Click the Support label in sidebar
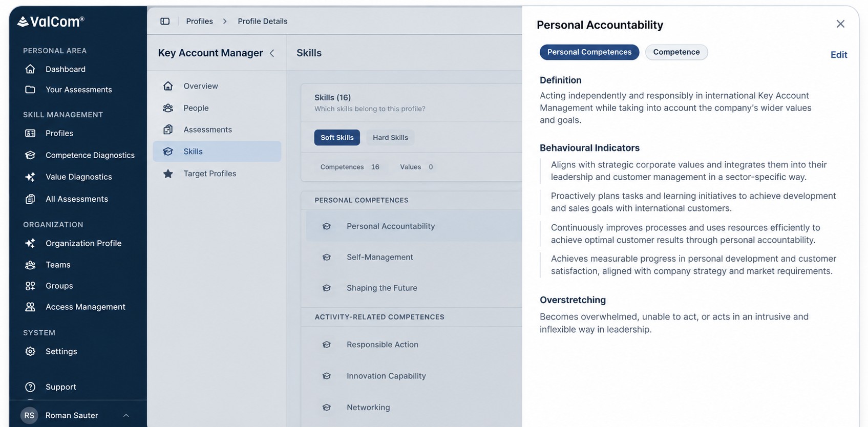 pyautogui.click(x=61, y=387)
